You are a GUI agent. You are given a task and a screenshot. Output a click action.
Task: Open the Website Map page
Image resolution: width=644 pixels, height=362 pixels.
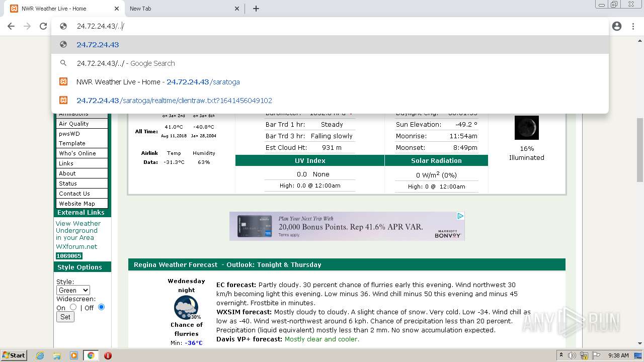[82, 204]
